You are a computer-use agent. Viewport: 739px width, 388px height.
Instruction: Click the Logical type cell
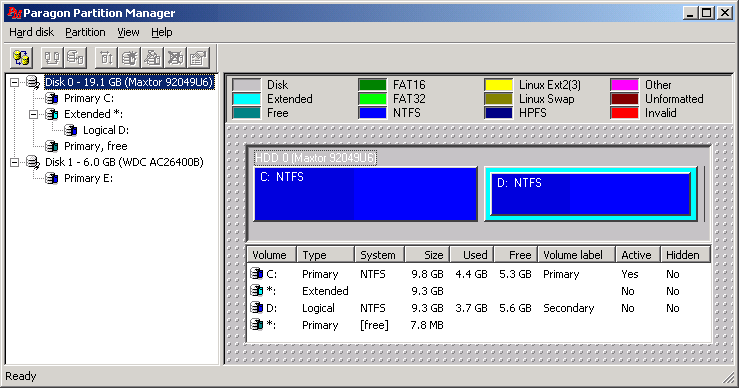[x=318, y=308]
